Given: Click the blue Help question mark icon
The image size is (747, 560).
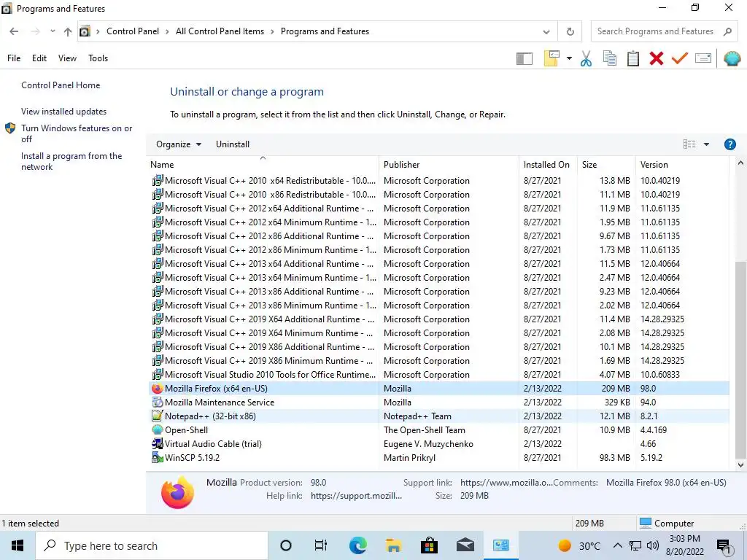Looking at the screenshot, I should tap(729, 144).
